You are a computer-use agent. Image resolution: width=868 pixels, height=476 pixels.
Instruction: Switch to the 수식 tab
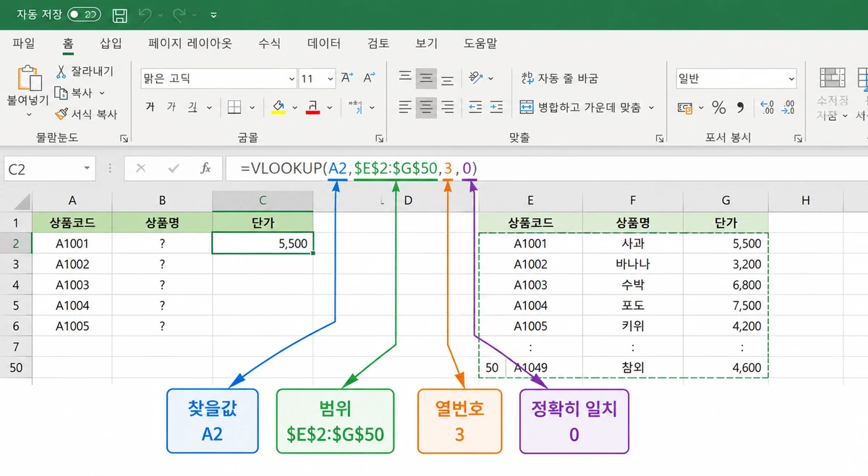coord(269,43)
